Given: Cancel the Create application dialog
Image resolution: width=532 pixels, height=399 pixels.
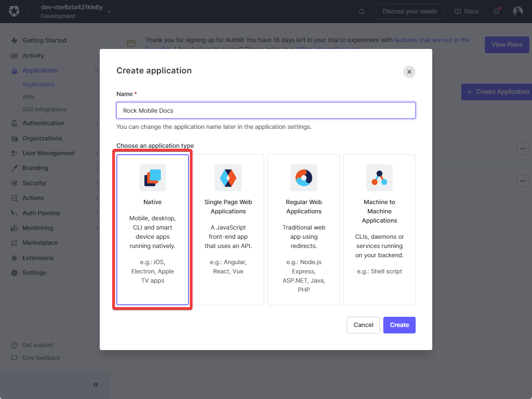Looking at the screenshot, I should click(363, 325).
